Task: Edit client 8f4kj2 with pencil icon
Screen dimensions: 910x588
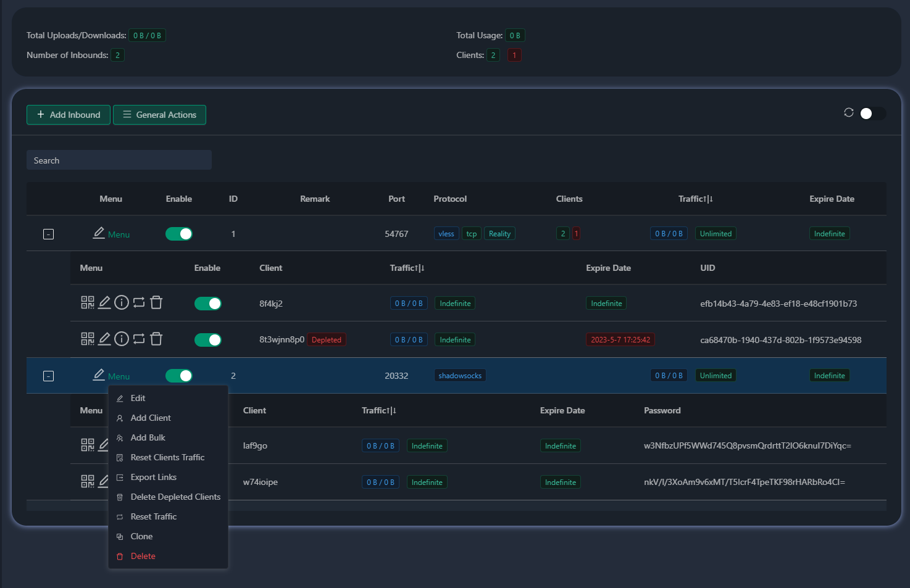Action: point(104,302)
